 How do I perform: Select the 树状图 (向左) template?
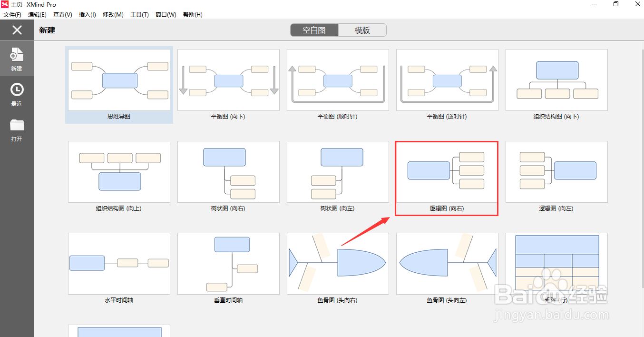(338, 172)
